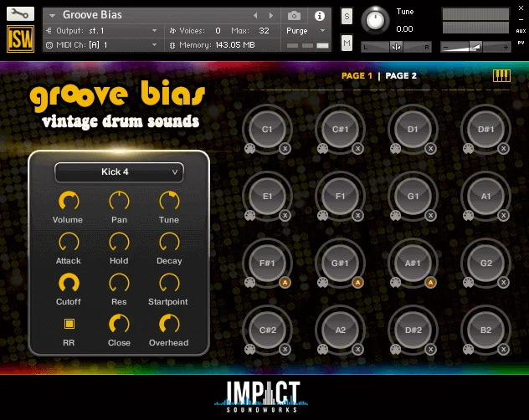Click MIDI learn icon beside E1 pad
The width and height of the screenshot is (529, 420).
point(249,216)
